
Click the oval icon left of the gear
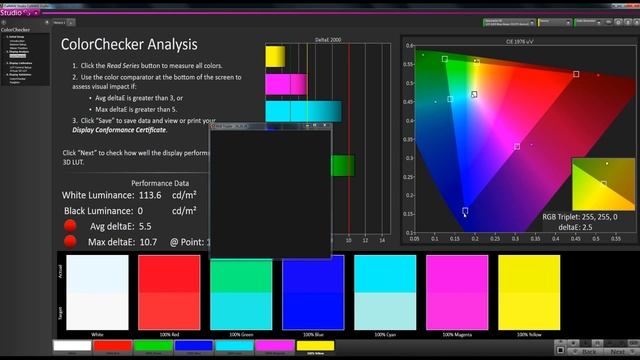(x=608, y=22)
